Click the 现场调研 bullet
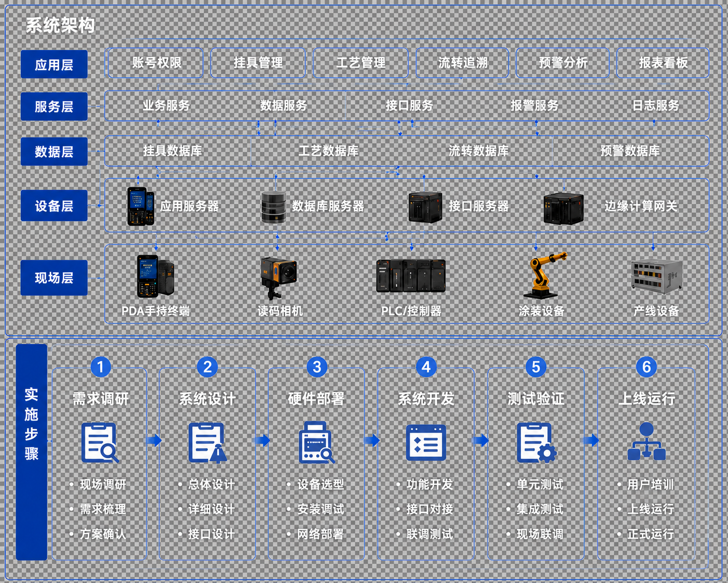This screenshot has width=728, height=583. pos(103,485)
